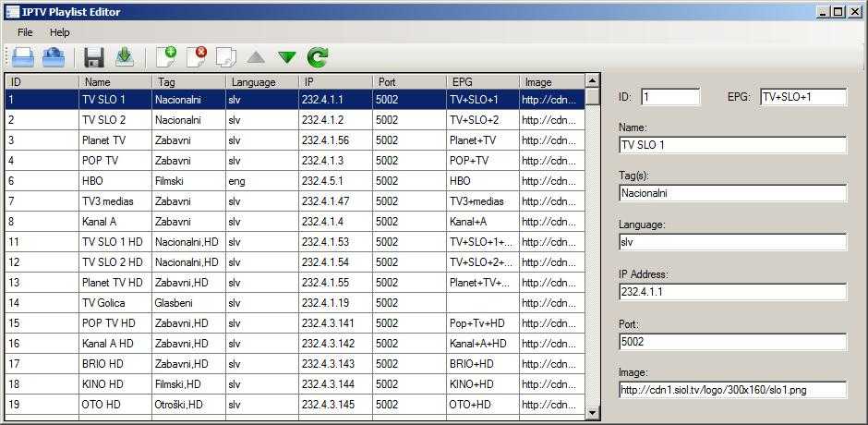Add a new channel entry
Viewport: 868px width, 425px height.
coord(166,57)
